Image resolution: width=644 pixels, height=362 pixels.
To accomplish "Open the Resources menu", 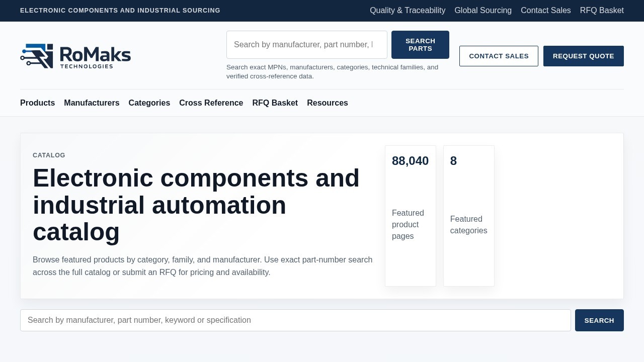I will [328, 103].
